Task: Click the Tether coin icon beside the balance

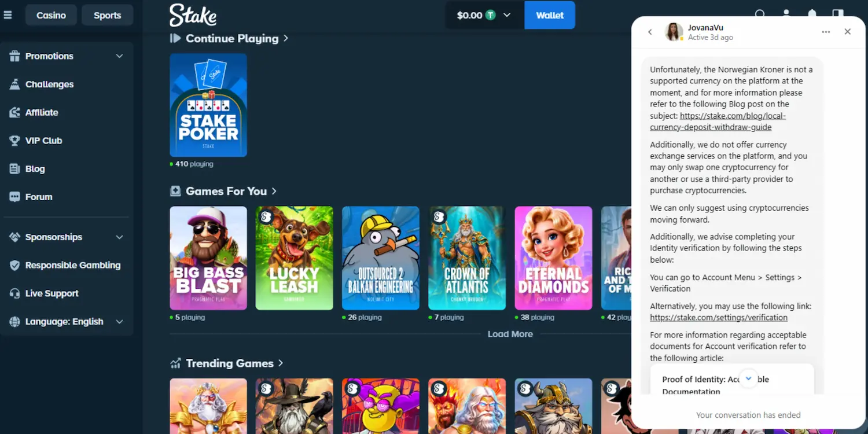Action: tap(491, 15)
